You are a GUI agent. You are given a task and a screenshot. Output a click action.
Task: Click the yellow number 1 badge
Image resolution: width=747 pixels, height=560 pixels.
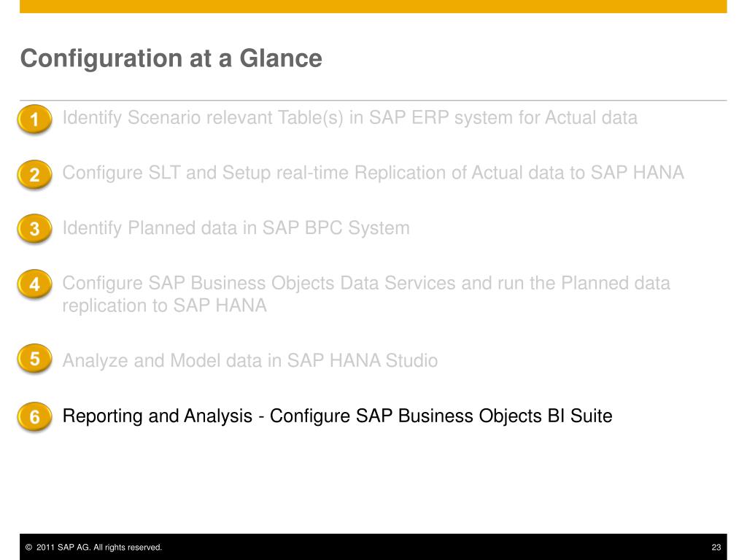(x=34, y=119)
